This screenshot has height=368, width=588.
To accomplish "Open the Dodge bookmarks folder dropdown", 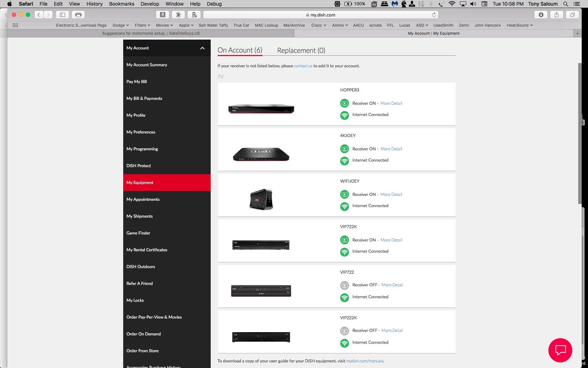I will pos(121,25).
